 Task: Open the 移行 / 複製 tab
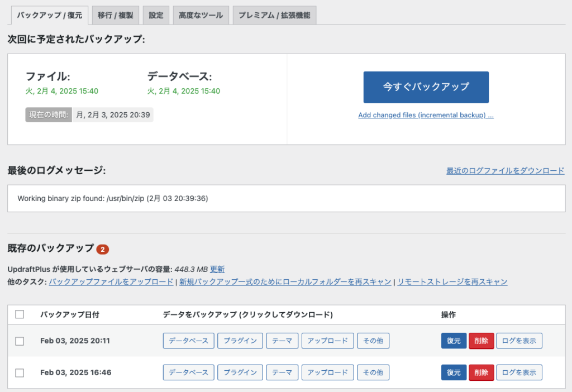115,15
